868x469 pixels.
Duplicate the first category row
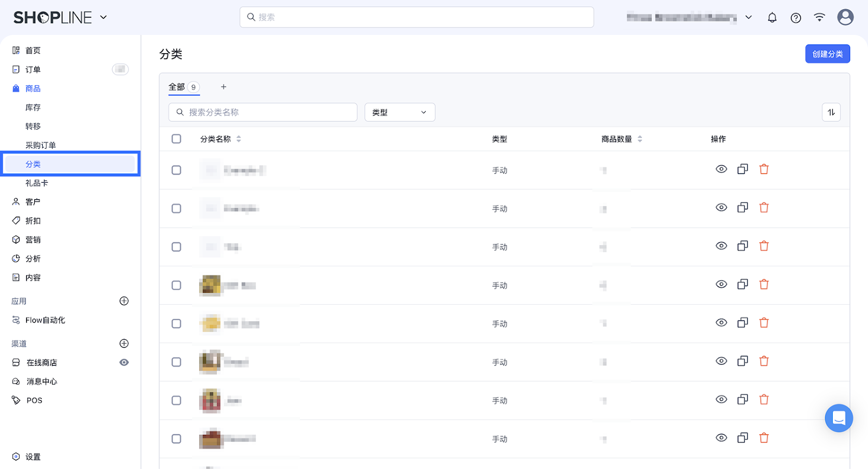pos(743,169)
